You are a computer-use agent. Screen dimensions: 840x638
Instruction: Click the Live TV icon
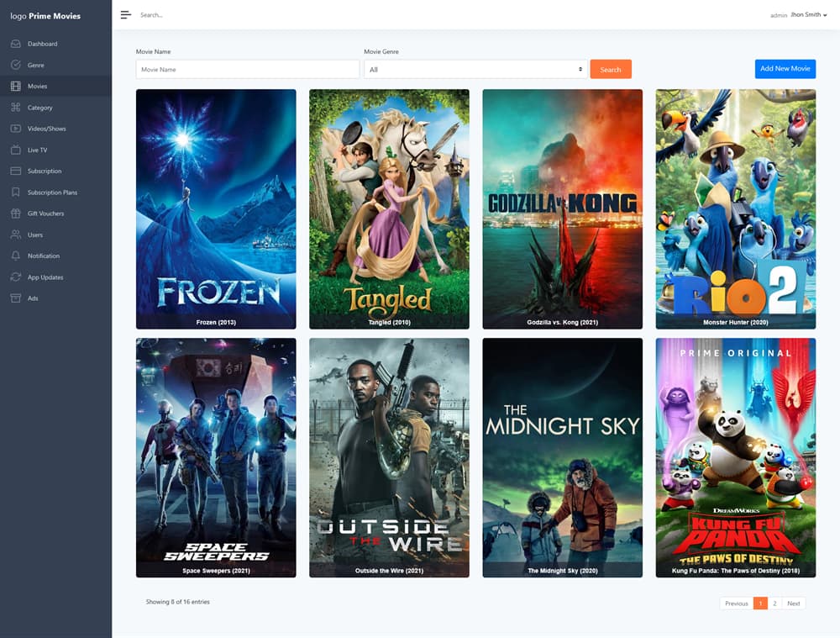[15, 150]
